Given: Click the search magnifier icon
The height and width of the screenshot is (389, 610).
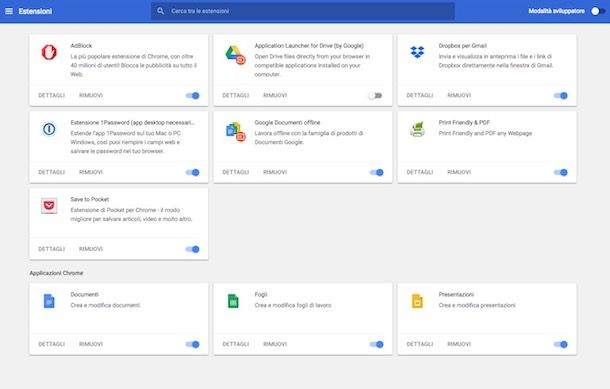Looking at the screenshot, I should (x=160, y=11).
